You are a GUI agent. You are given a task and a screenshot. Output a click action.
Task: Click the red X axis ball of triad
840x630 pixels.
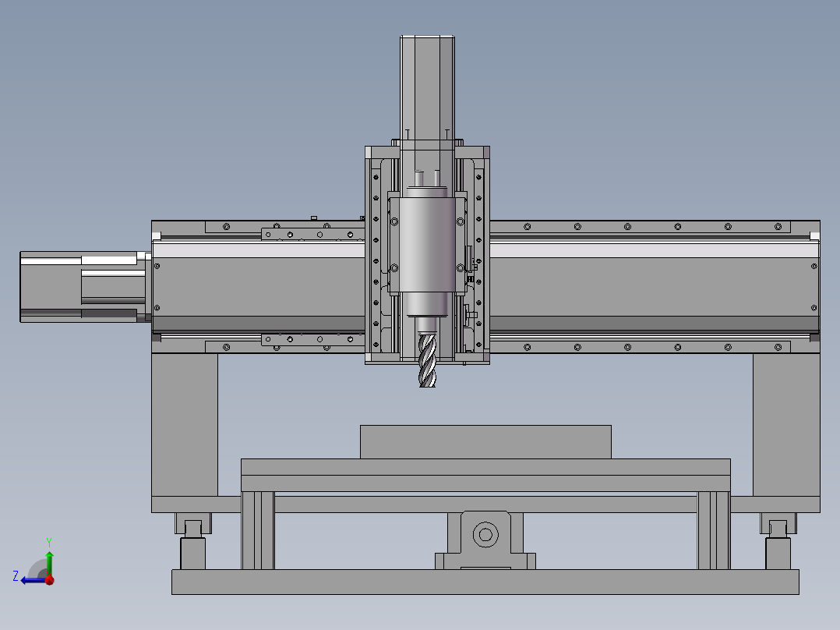(50, 579)
